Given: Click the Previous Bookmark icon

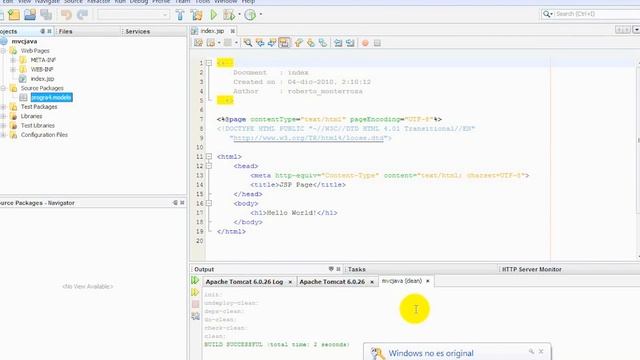Looking at the screenshot, I should 299,43.
